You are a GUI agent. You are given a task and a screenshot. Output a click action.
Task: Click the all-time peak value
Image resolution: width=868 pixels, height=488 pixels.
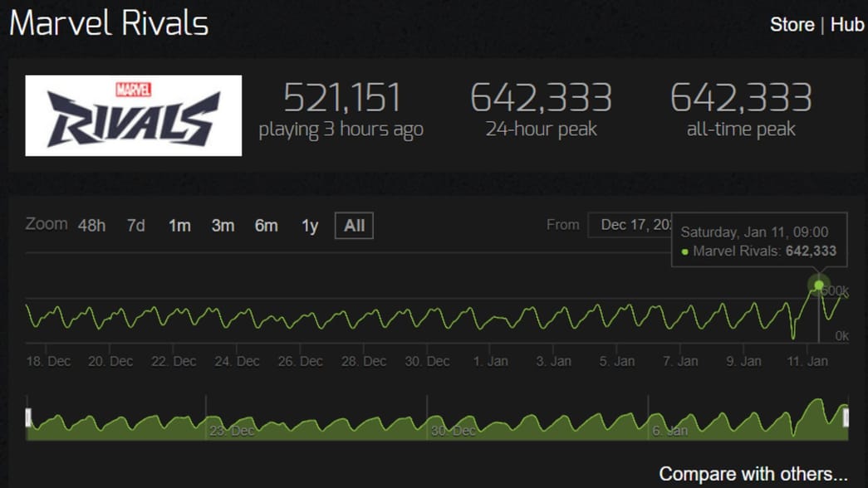coord(741,98)
